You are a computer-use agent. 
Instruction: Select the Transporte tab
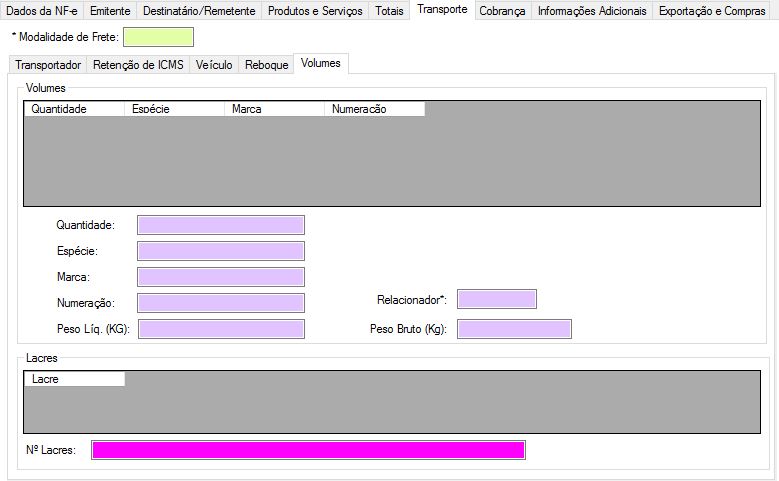(442, 9)
